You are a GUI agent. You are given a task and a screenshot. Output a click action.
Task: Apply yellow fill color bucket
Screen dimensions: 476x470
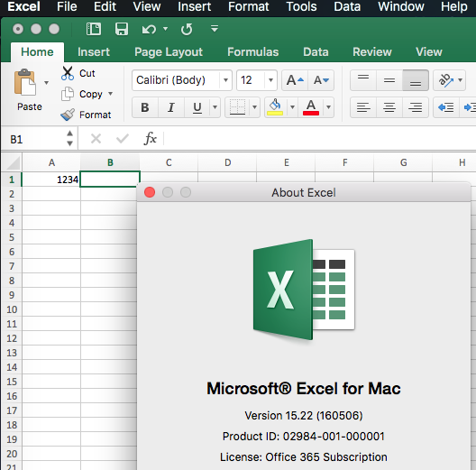pyautogui.click(x=275, y=107)
